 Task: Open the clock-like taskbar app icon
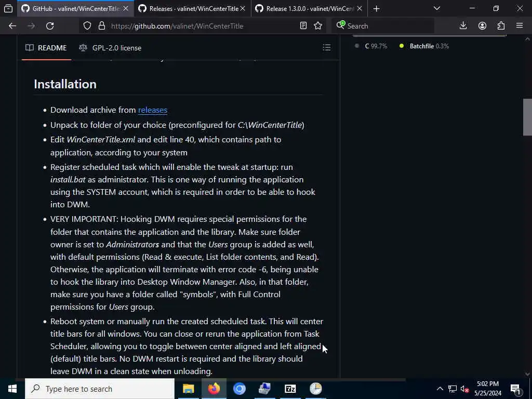coord(315,389)
